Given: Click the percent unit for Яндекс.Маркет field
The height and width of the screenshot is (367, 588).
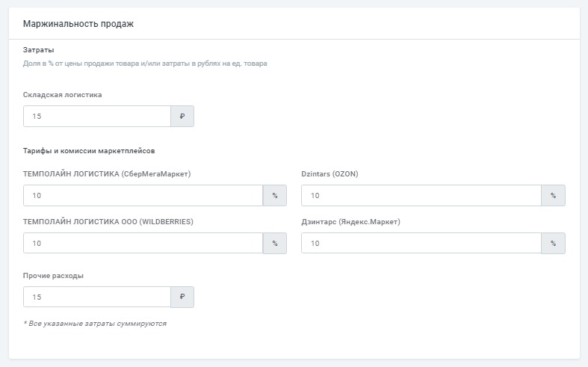Looking at the screenshot, I should (x=553, y=244).
